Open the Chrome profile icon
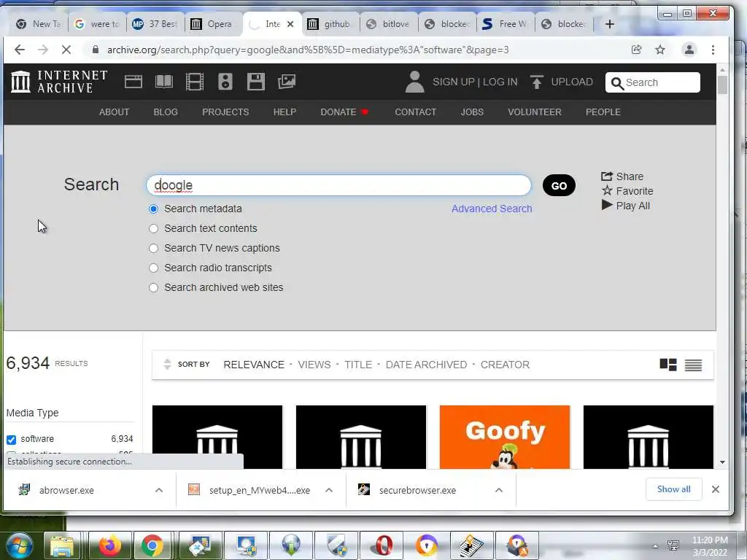 tap(689, 50)
